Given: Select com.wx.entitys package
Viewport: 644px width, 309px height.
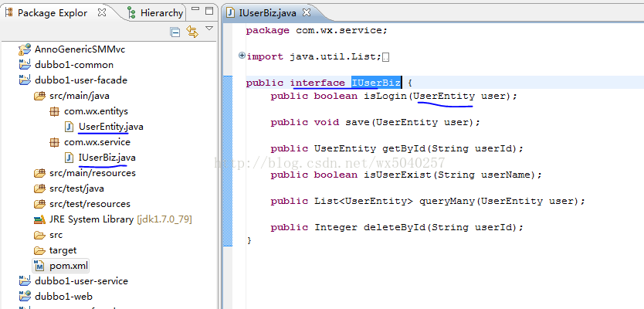Looking at the screenshot, I should [x=96, y=111].
